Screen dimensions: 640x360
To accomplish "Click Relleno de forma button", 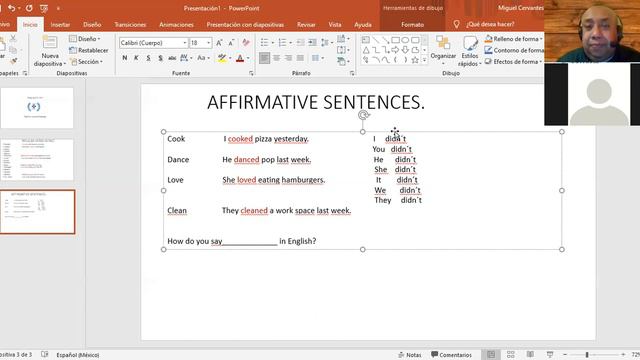I will click(x=513, y=39).
